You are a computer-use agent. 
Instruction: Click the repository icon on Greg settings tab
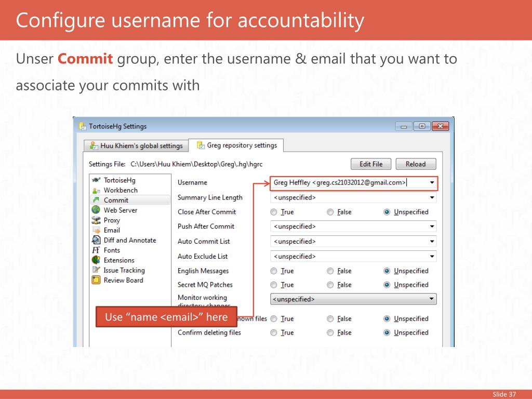point(201,145)
